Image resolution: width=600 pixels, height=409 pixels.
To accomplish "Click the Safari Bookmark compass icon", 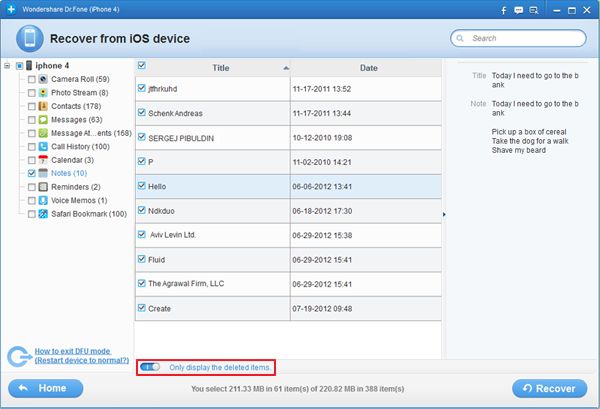I will pyautogui.click(x=43, y=213).
